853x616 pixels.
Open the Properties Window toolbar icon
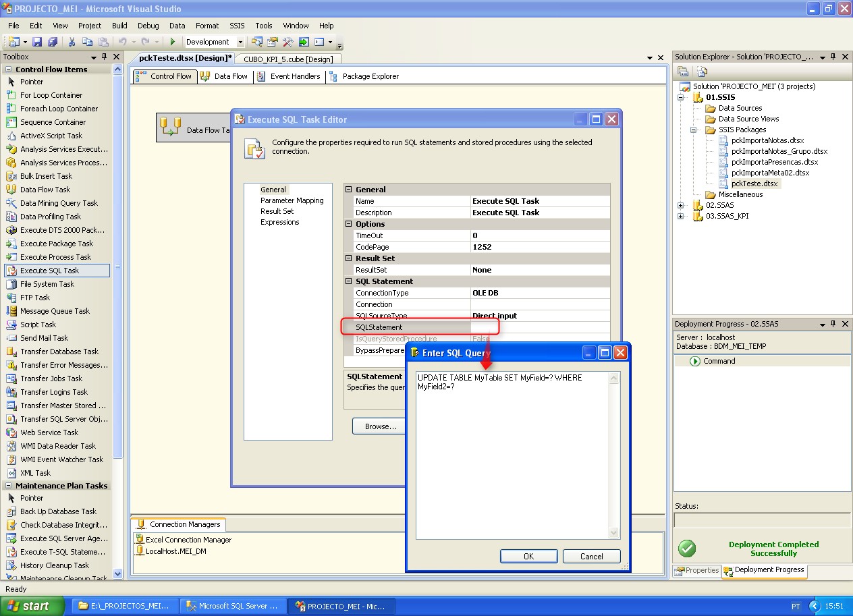click(x=273, y=42)
